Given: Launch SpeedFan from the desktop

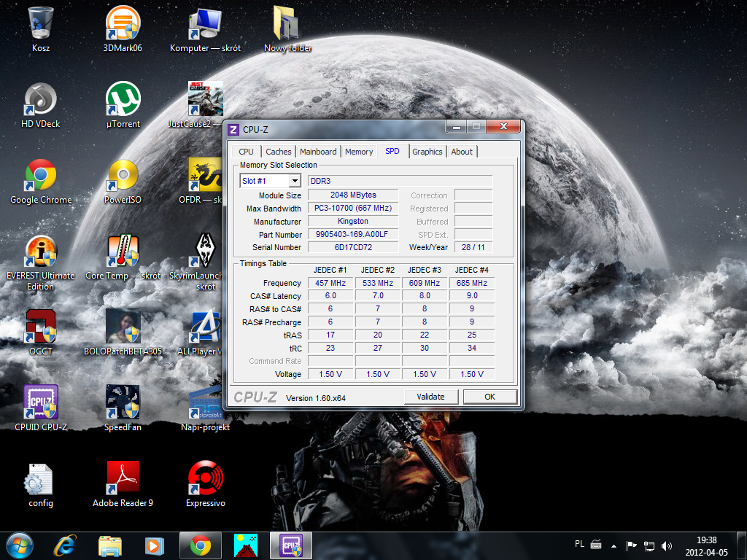Looking at the screenshot, I should 123,403.
